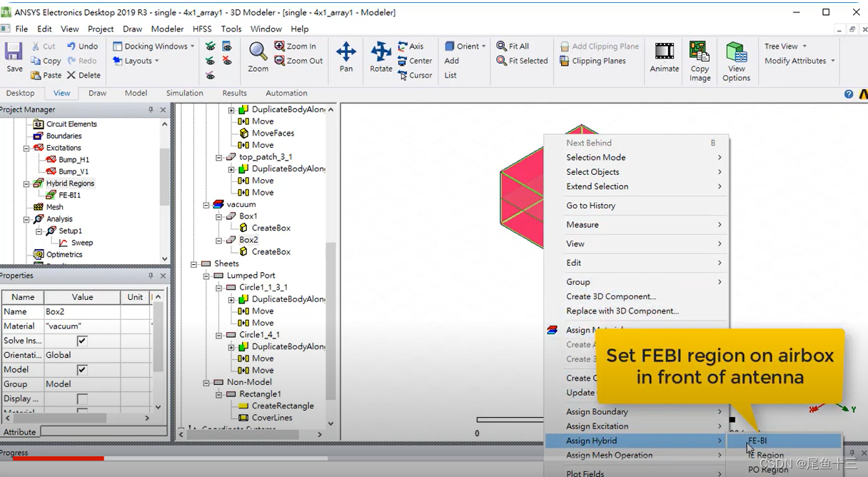Screen dimensions: 868x477
Task: Activate the Pan tool
Action: (x=346, y=57)
